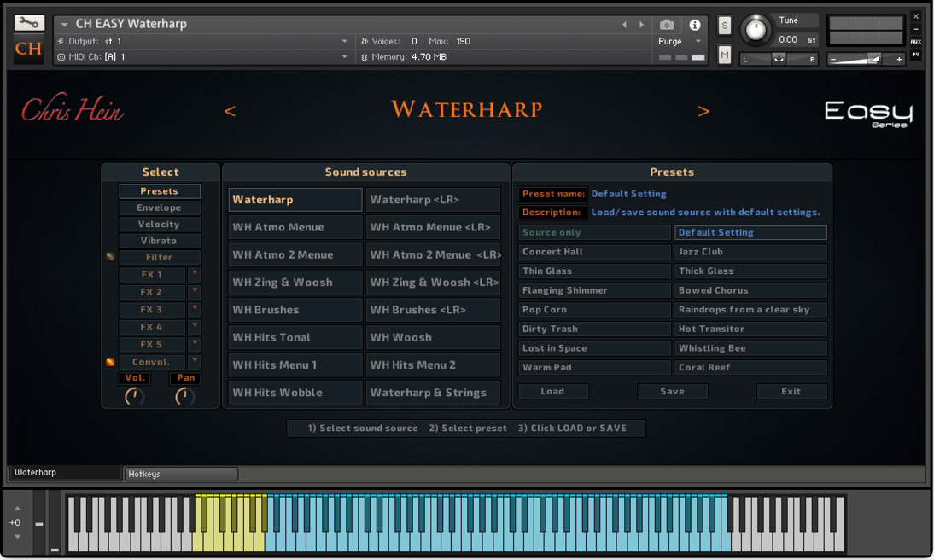
Task: Click the PV button at top right
Action: coord(915,55)
